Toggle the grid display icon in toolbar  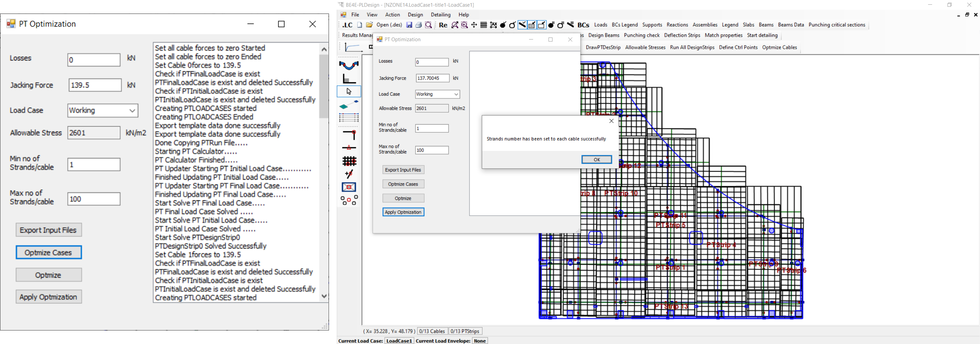[x=484, y=25]
